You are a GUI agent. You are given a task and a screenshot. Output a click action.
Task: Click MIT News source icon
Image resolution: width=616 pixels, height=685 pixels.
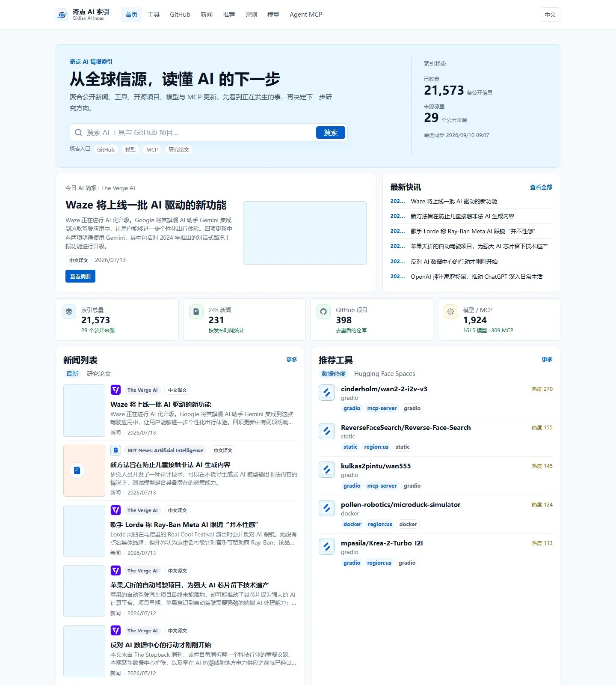[x=115, y=450]
